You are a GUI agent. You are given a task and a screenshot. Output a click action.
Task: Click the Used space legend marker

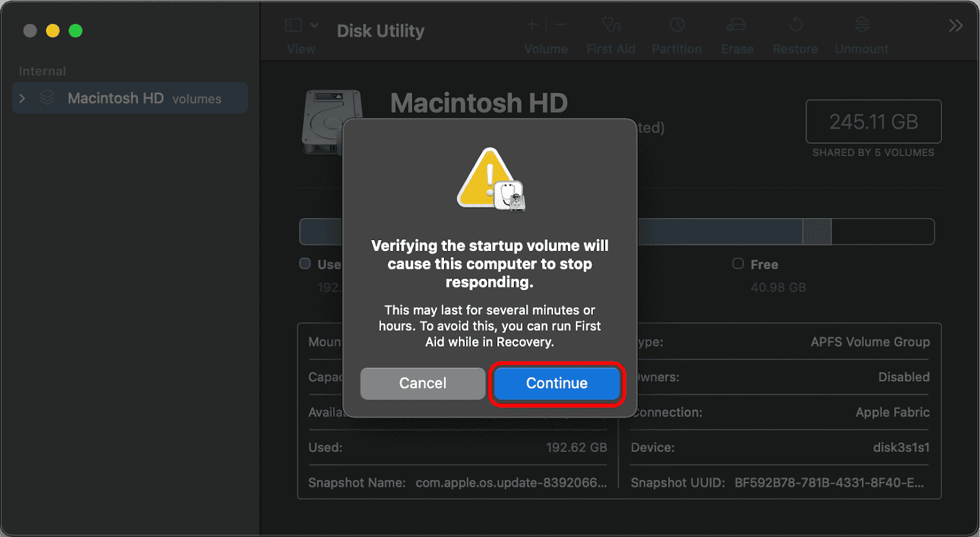tap(305, 264)
